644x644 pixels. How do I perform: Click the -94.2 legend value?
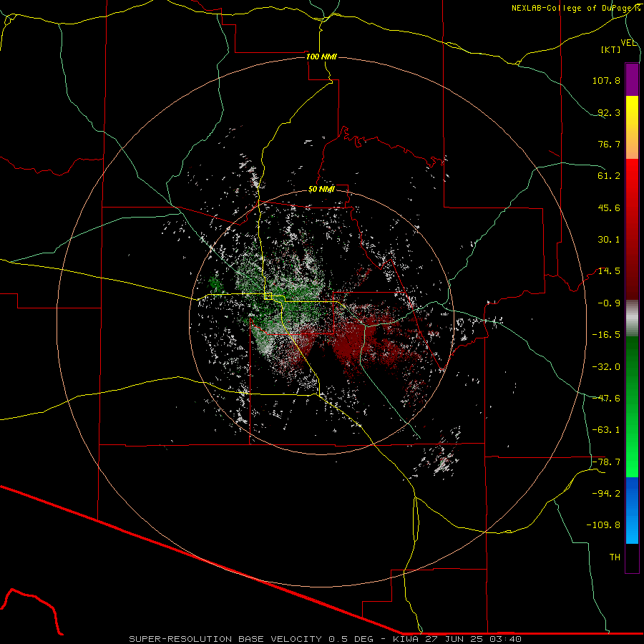coord(606,493)
